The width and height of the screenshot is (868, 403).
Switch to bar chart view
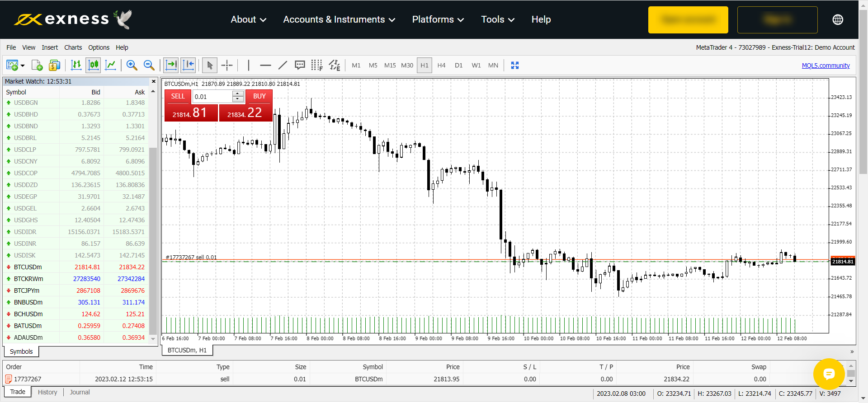point(76,66)
